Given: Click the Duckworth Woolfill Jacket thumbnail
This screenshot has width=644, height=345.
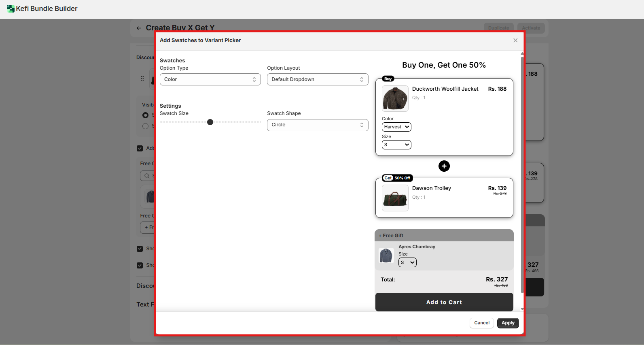Looking at the screenshot, I should tap(395, 98).
